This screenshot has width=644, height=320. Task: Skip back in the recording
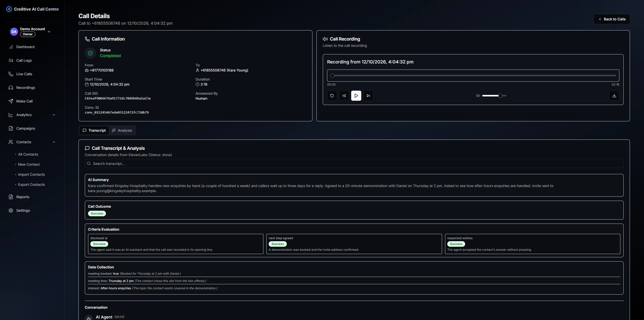coord(344,96)
